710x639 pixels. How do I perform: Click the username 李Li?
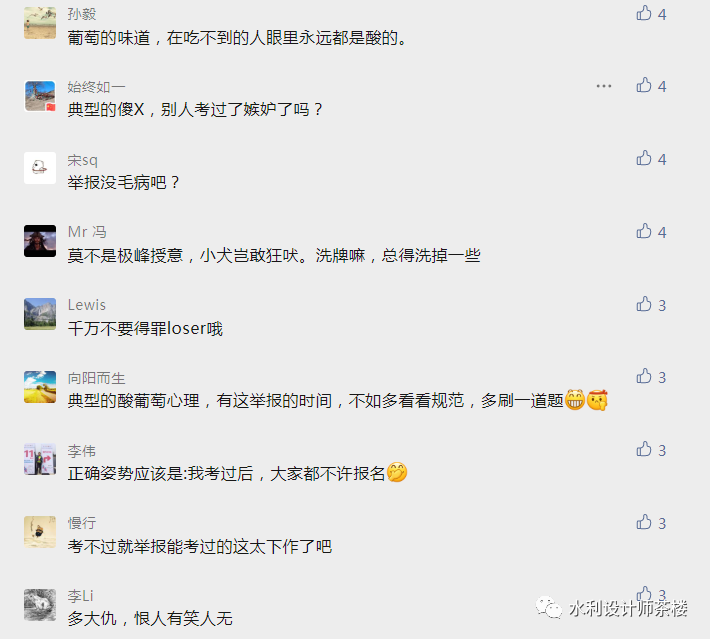[x=80, y=596]
